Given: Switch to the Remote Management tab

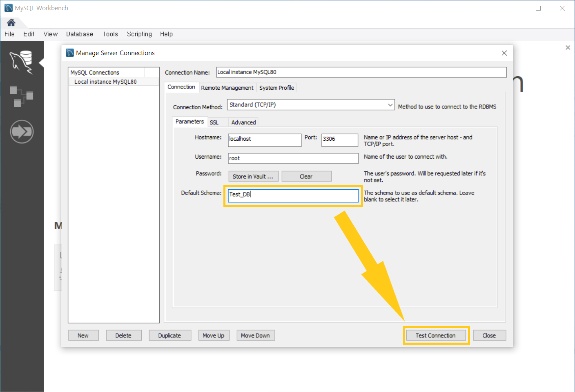Looking at the screenshot, I should (227, 88).
